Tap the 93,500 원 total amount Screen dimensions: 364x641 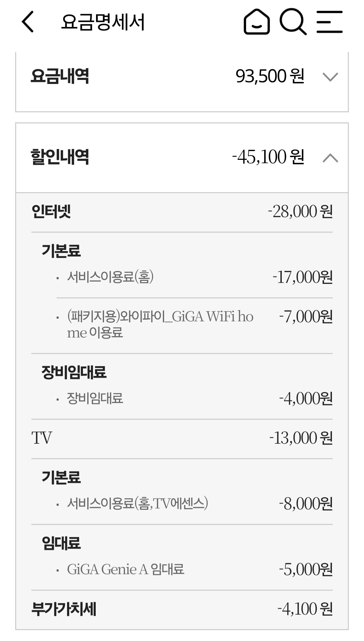coord(270,76)
